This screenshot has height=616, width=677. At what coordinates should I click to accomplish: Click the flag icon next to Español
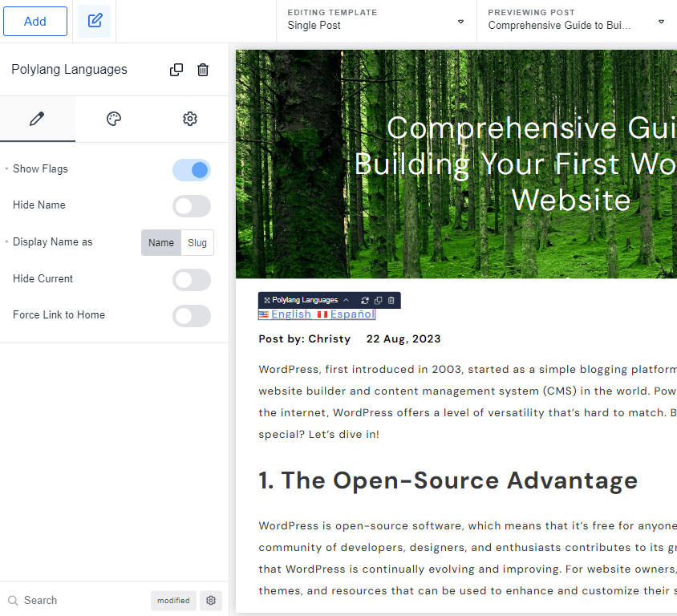click(x=322, y=314)
